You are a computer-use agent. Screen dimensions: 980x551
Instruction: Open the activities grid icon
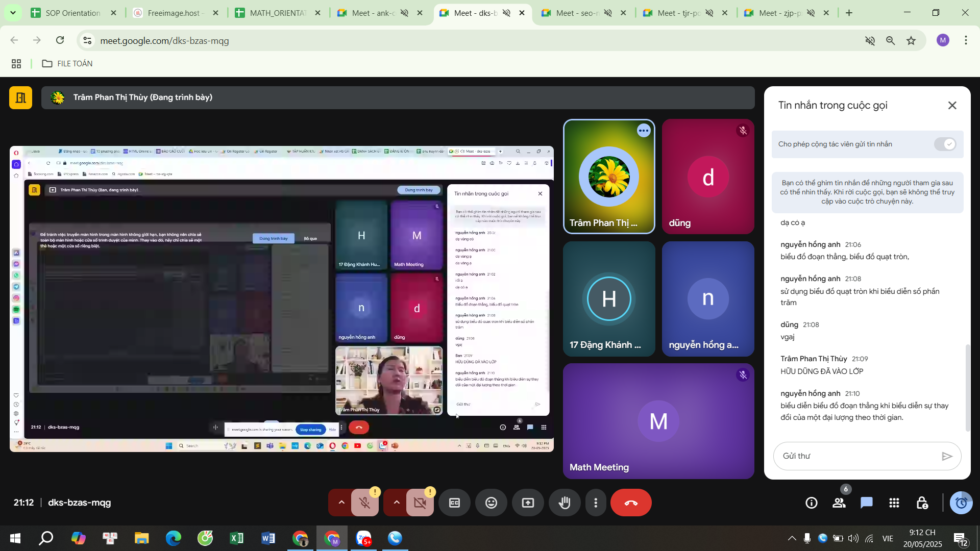pos(894,503)
